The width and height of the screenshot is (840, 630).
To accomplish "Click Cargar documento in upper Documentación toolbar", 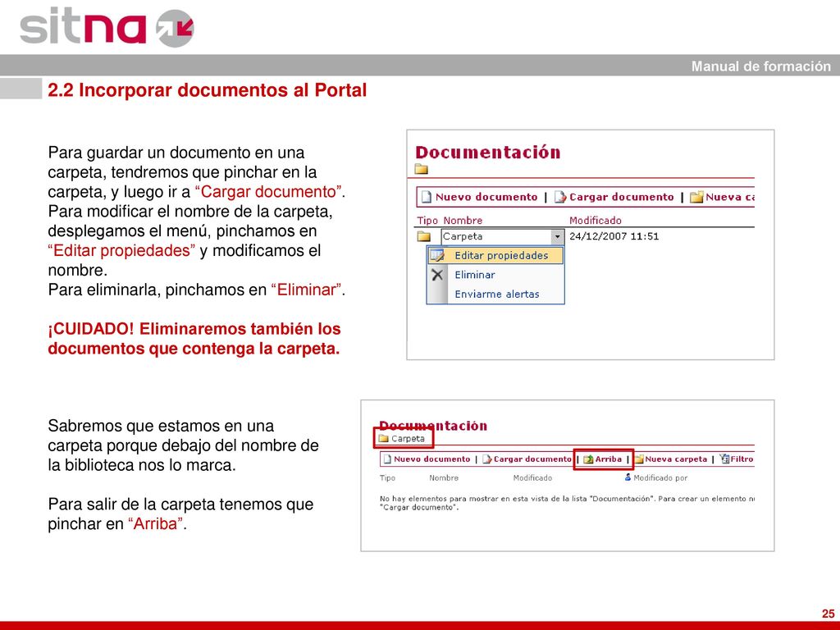I will pyautogui.click(x=622, y=197).
